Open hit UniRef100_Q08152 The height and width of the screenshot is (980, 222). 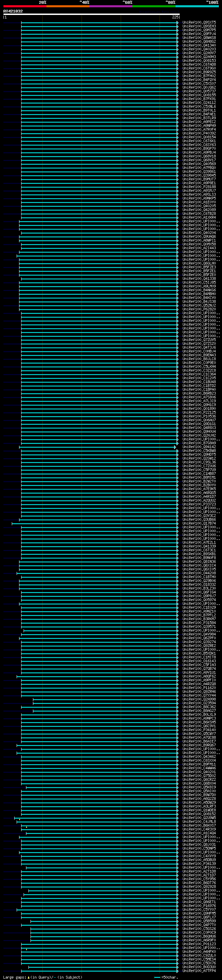tap(199, 814)
